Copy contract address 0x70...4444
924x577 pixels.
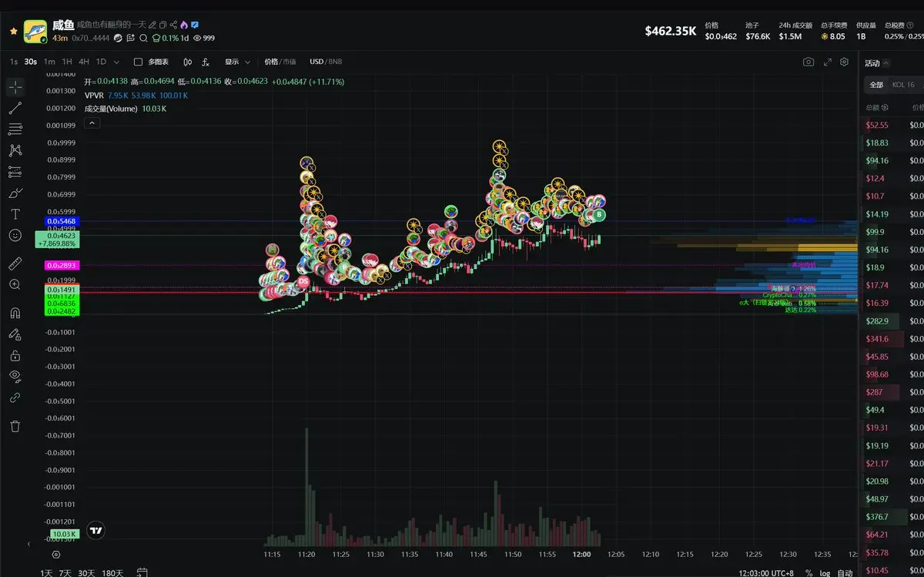pyautogui.click(x=90, y=38)
